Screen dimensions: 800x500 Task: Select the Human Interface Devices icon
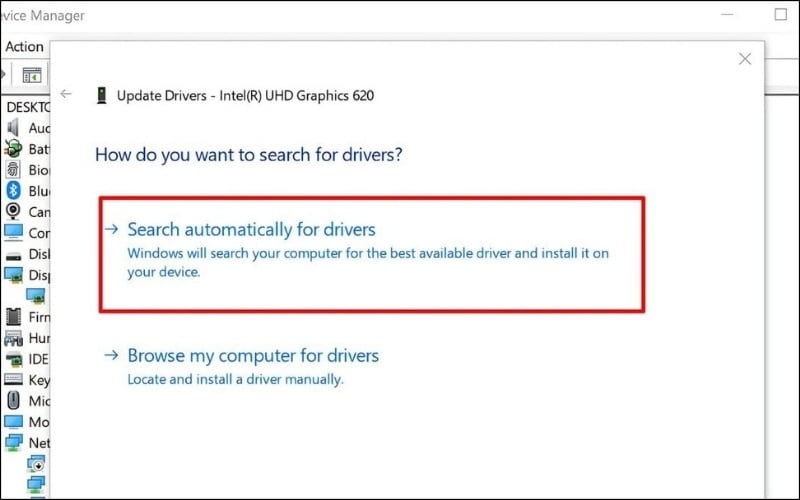(x=13, y=338)
